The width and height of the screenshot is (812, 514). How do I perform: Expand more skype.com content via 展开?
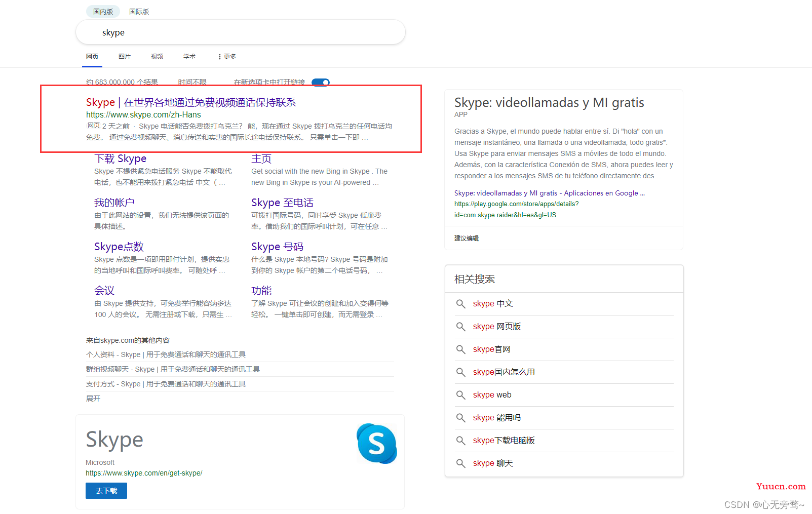(x=93, y=399)
